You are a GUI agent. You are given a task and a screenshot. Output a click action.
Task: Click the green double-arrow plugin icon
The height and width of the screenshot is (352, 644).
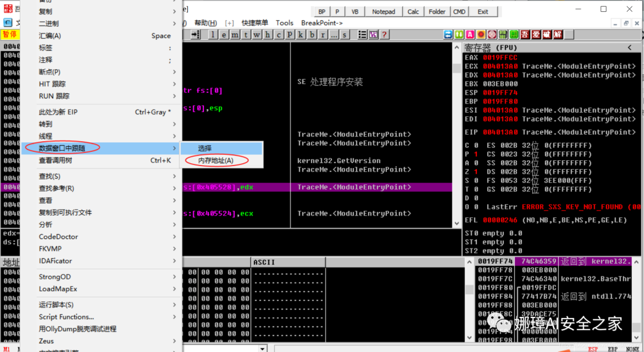point(459,35)
